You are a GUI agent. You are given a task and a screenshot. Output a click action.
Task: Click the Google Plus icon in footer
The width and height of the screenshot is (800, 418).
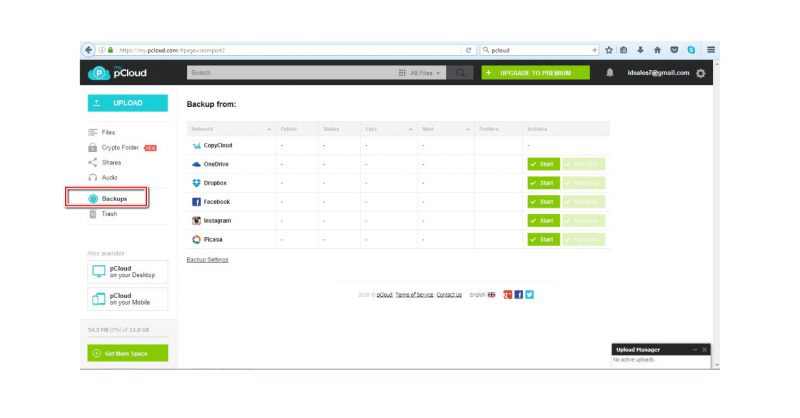[508, 294]
